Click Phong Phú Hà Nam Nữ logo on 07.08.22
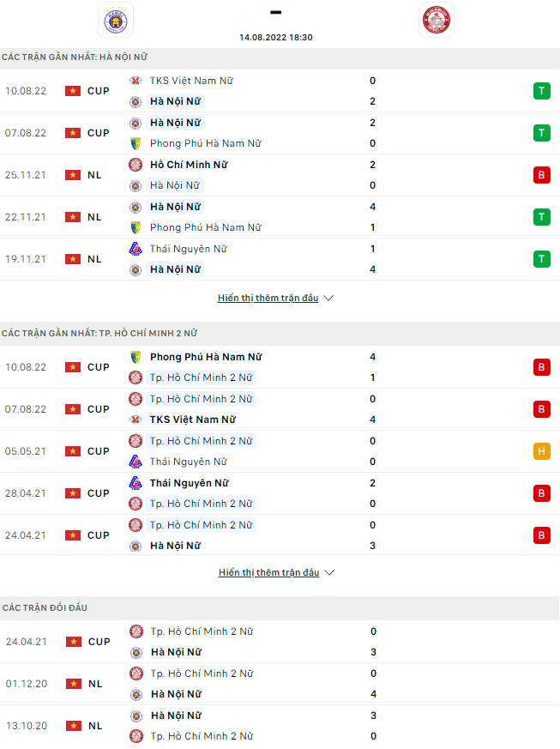This screenshot has width=560, height=749. click(x=135, y=143)
